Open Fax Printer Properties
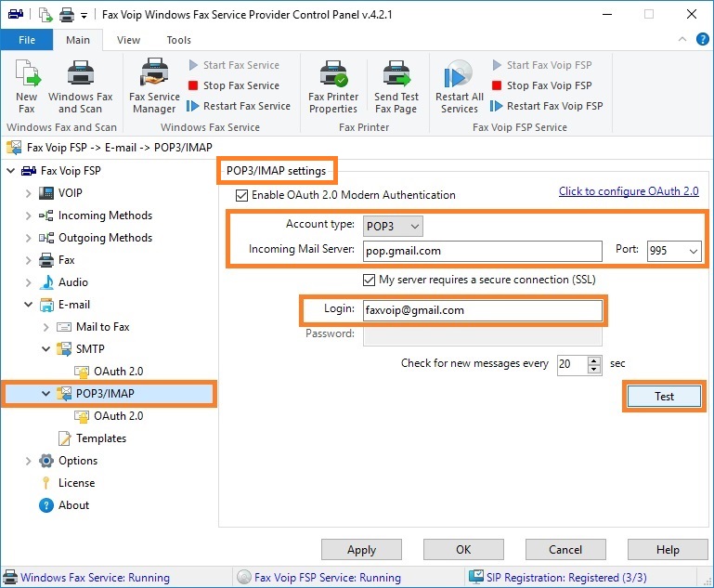 333,86
